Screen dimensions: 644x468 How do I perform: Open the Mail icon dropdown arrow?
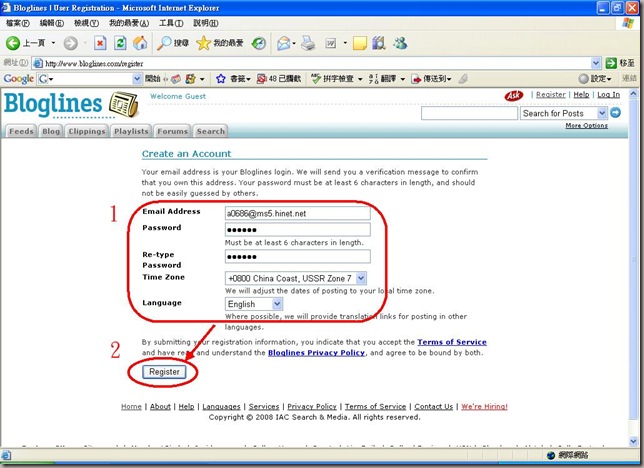tap(294, 43)
